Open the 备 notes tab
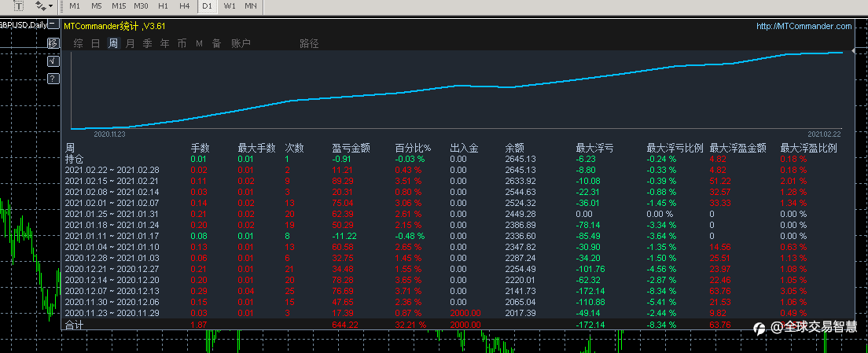 click(216, 44)
